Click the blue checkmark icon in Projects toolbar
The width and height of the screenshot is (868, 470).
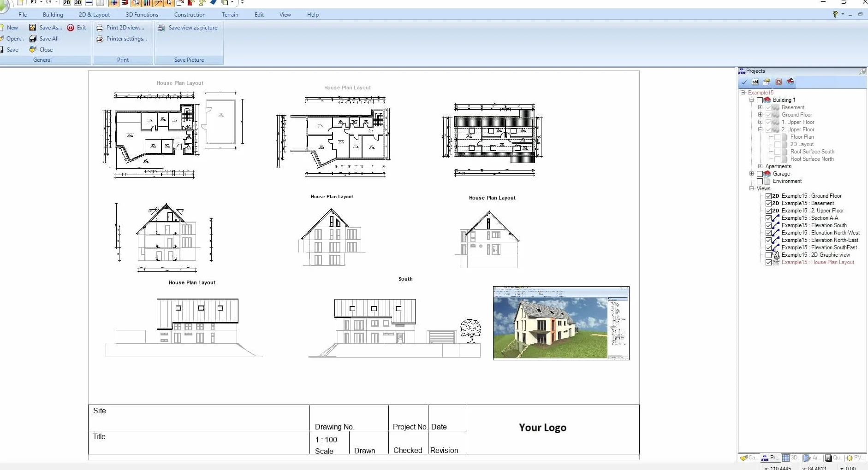[x=744, y=82]
